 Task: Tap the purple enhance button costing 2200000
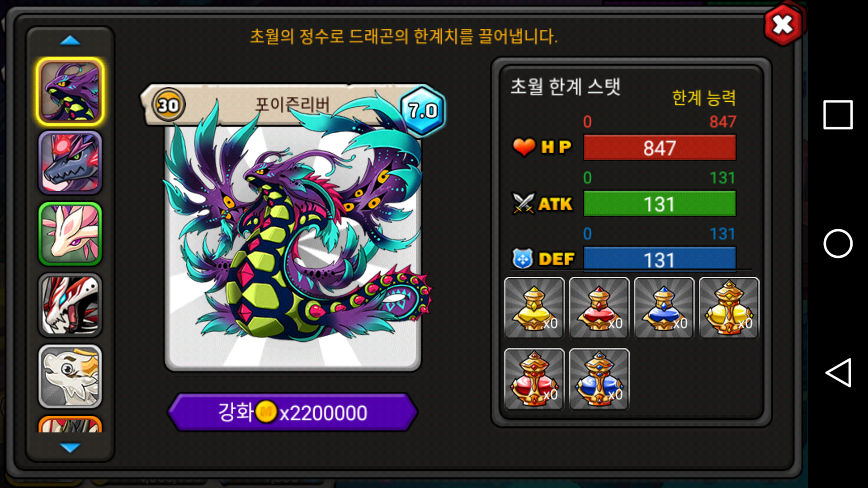point(292,412)
